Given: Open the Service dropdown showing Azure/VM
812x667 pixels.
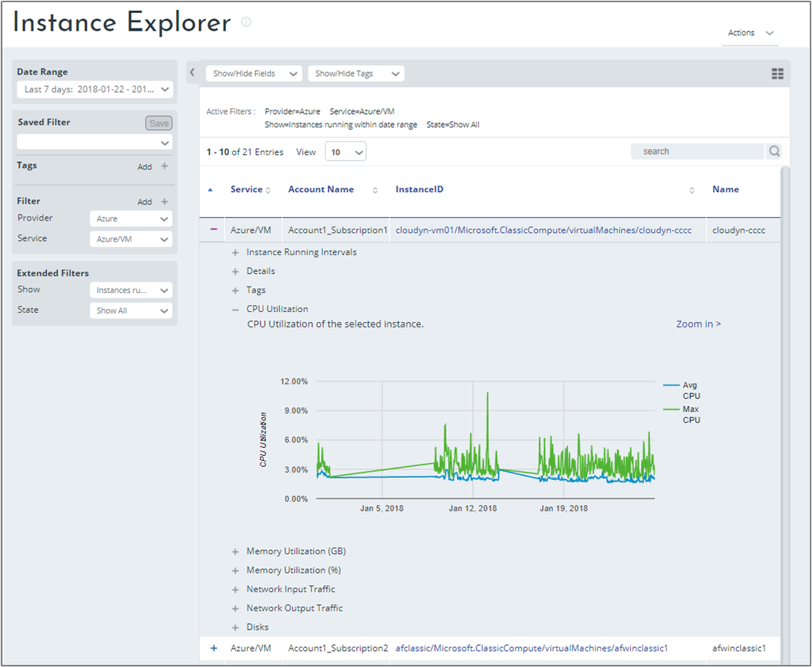Looking at the screenshot, I should (131, 239).
